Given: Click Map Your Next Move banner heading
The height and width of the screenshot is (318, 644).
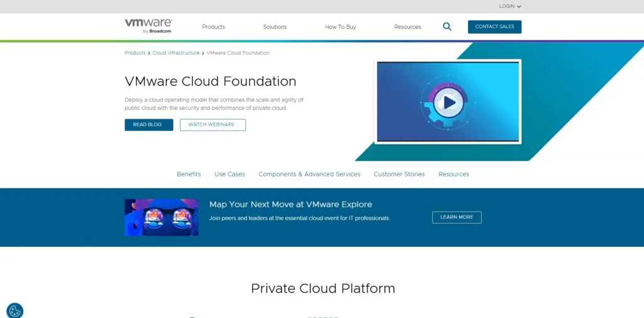Looking at the screenshot, I should 291,204.
